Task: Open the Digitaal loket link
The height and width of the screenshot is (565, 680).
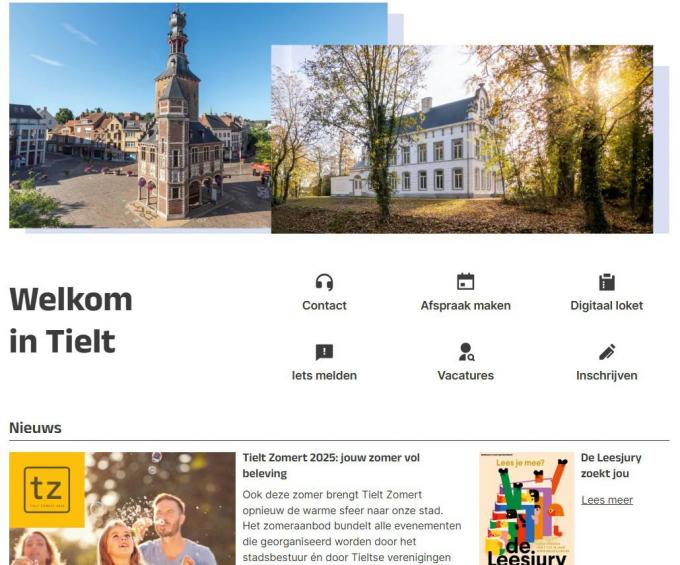Action: pos(606,306)
